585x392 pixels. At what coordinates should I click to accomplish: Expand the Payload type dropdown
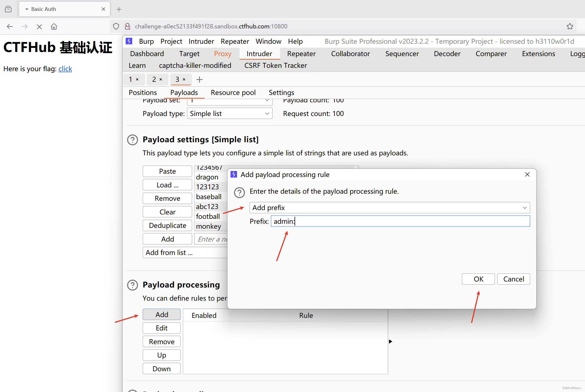click(x=229, y=114)
